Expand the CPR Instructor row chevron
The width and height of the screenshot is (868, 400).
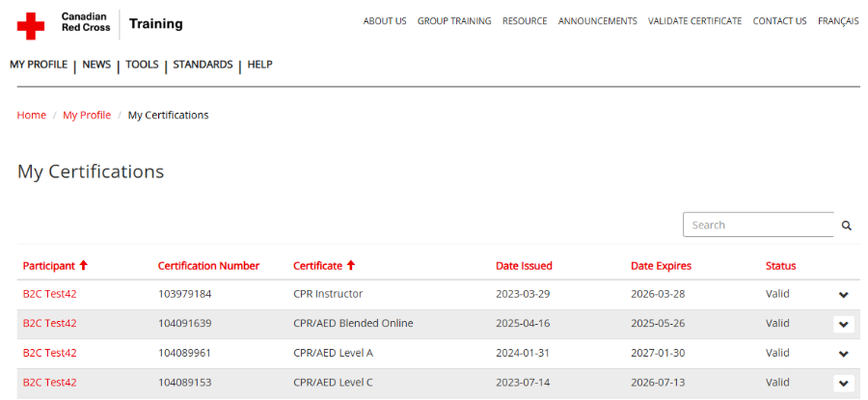tap(844, 295)
